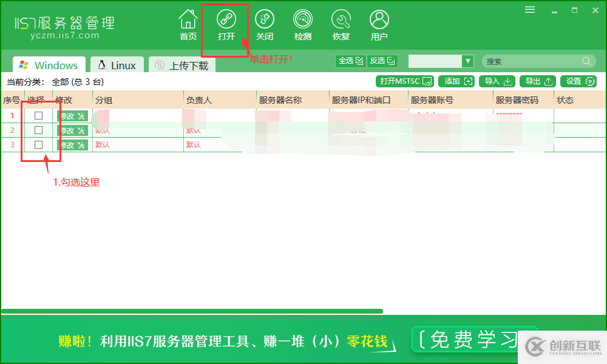Click the search magnifier icon
Image resolution: width=607 pixels, height=364 pixels.
(586, 61)
